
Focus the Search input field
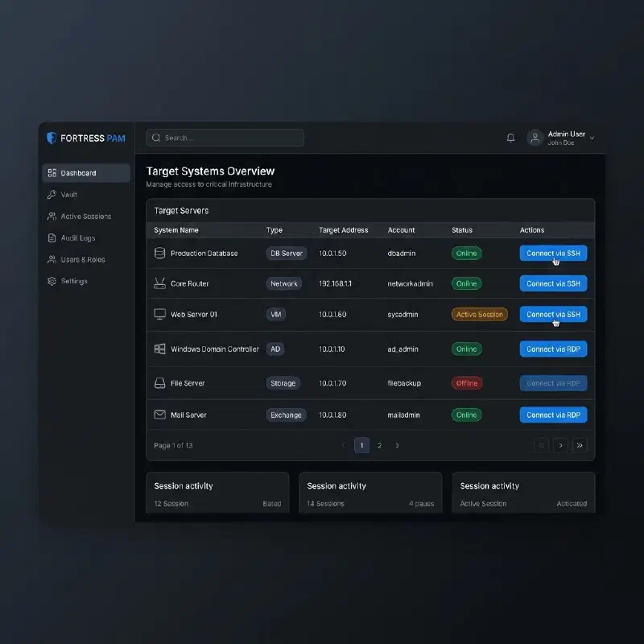tap(225, 138)
